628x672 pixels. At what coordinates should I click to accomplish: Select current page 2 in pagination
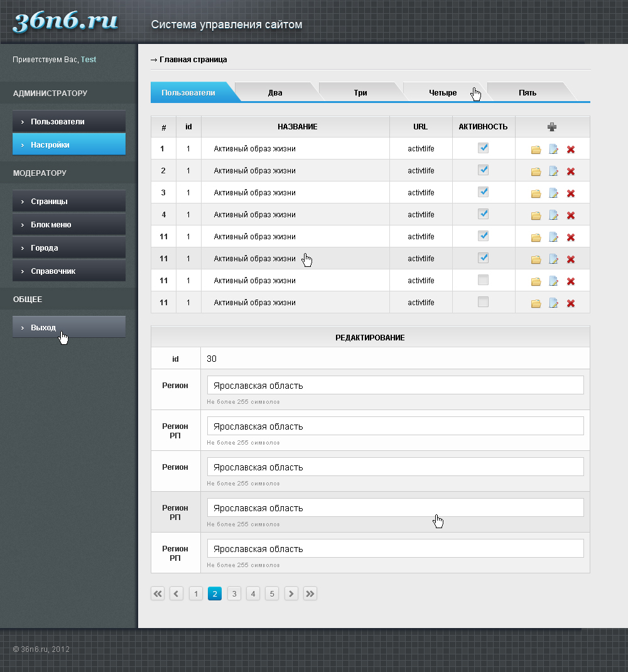(x=215, y=593)
